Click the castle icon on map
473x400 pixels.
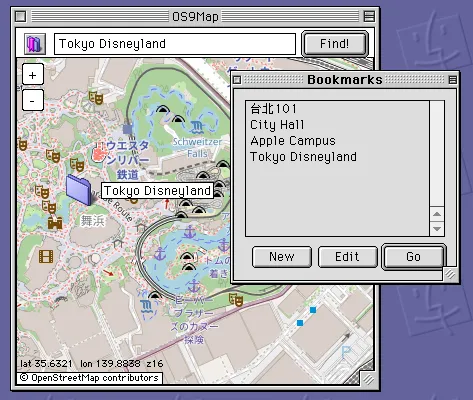pyautogui.click(x=55, y=223)
